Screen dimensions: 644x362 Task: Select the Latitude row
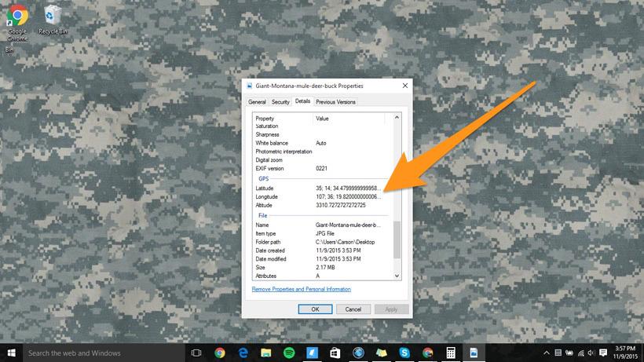[x=320, y=188]
